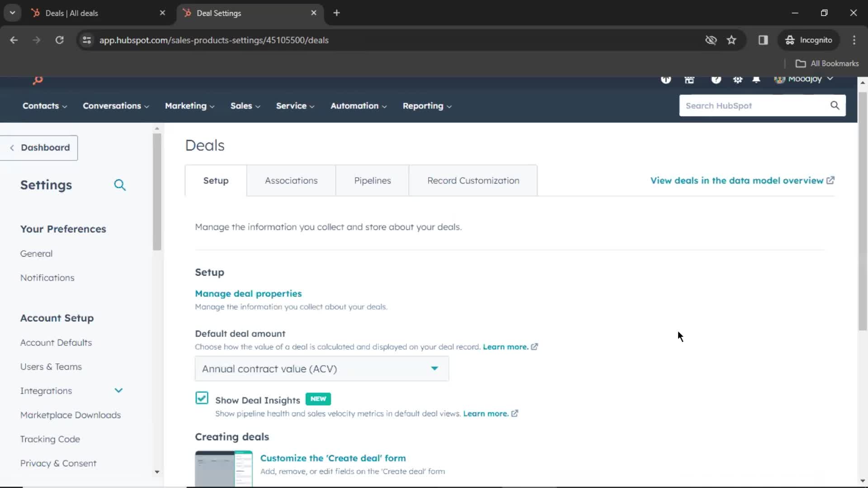Open the tab search dropdown arrow

point(12,13)
